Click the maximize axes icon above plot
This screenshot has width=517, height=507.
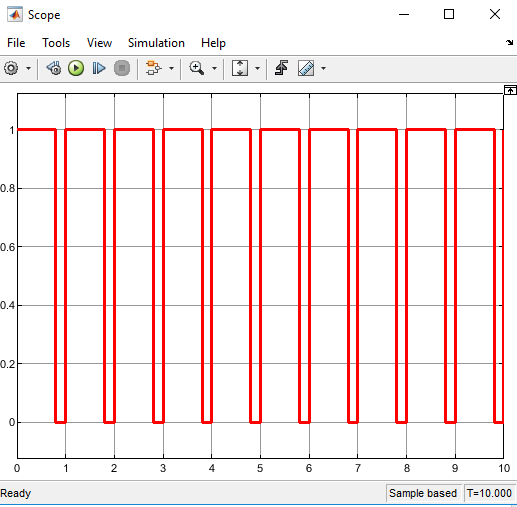click(510, 90)
